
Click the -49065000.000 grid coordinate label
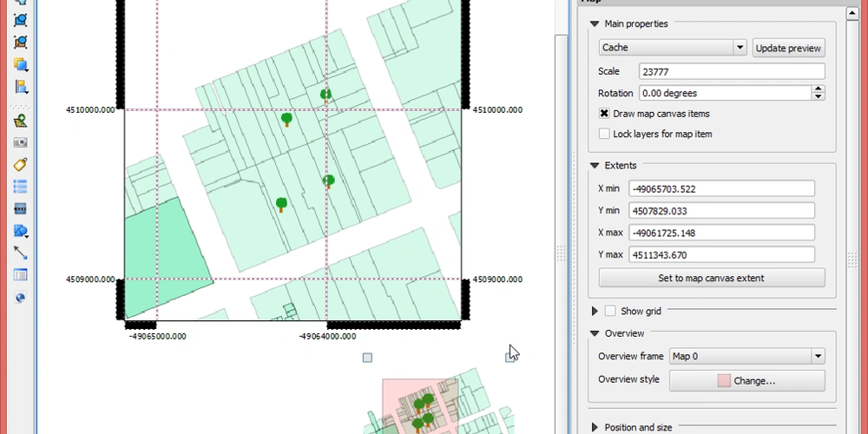tap(158, 336)
